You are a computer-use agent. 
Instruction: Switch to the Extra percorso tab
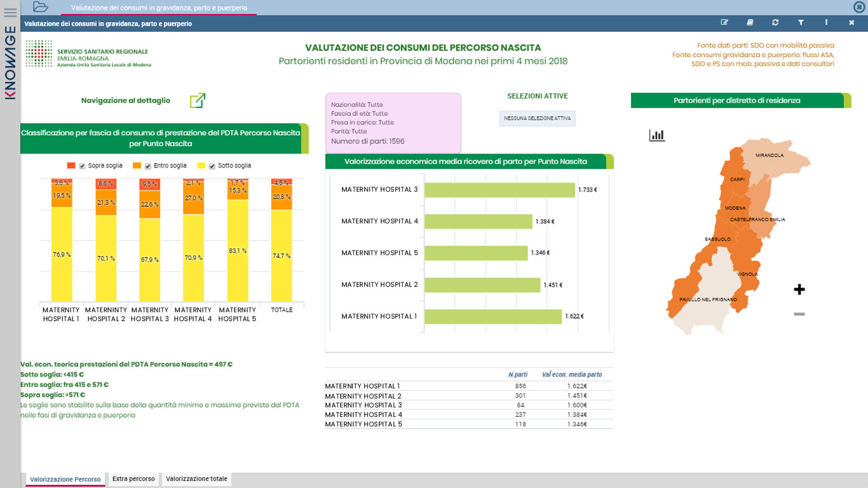pyautogui.click(x=133, y=479)
